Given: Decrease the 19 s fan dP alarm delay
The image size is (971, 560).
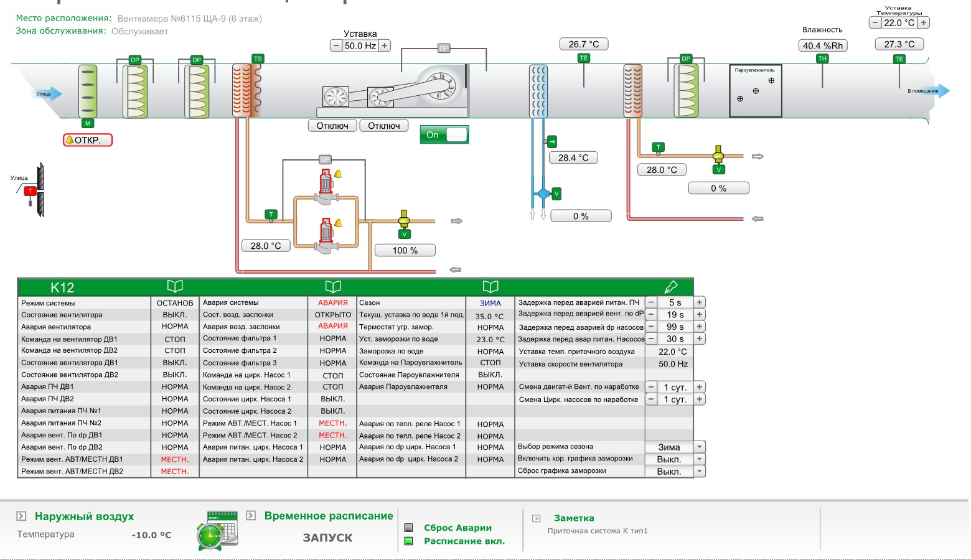Looking at the screenshot, I should coord(651,314).
